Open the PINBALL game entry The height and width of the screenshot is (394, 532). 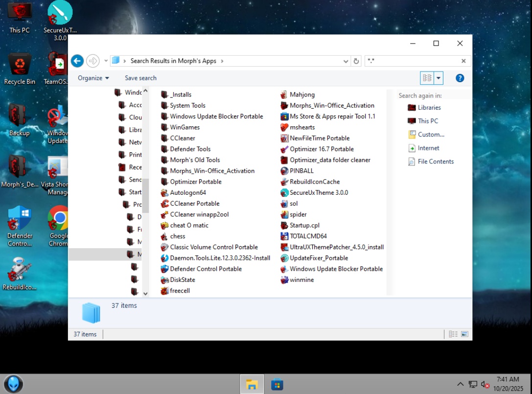[x=301, y=171]
